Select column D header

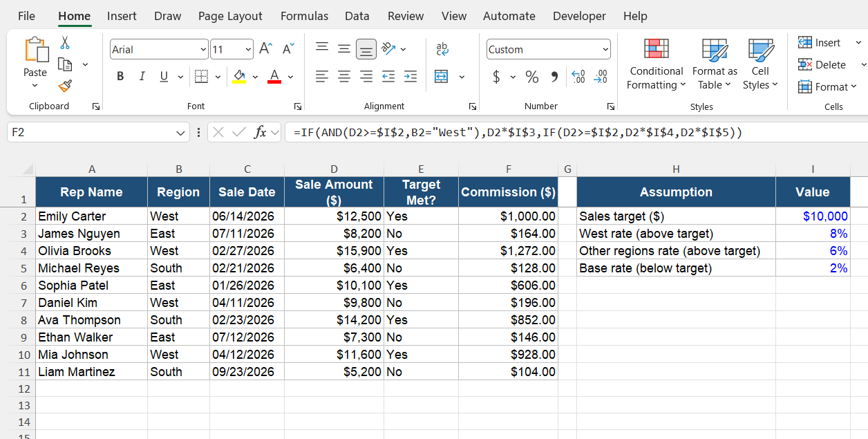pyautogui.click(x=334, y=169)
